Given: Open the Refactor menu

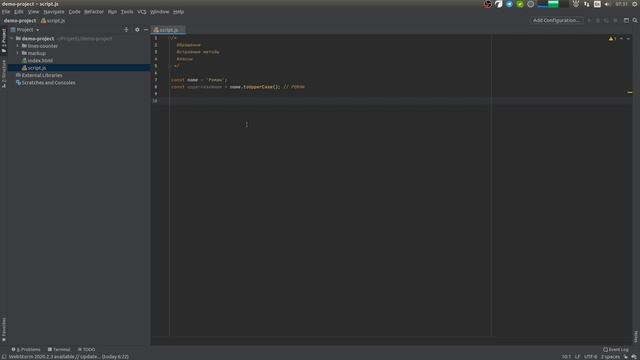Looking at the screenshot, I should pos(94,12).
